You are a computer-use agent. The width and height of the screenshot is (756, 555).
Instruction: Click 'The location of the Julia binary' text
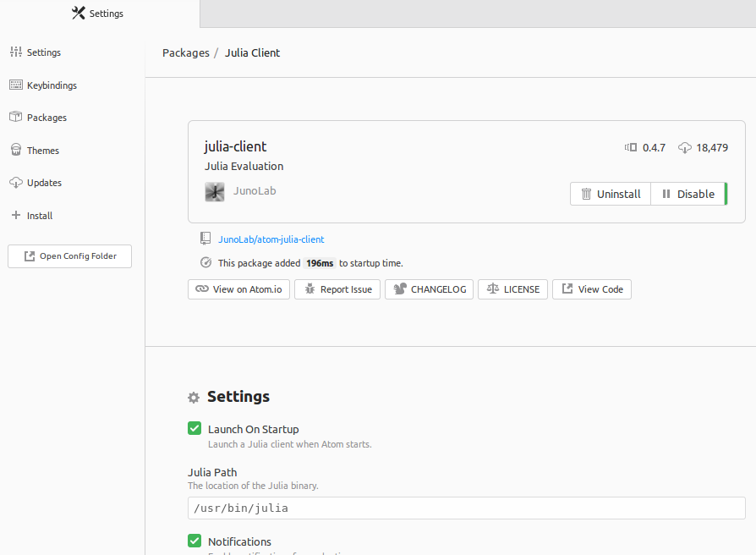pyautogui.click(x=253, y=486)
